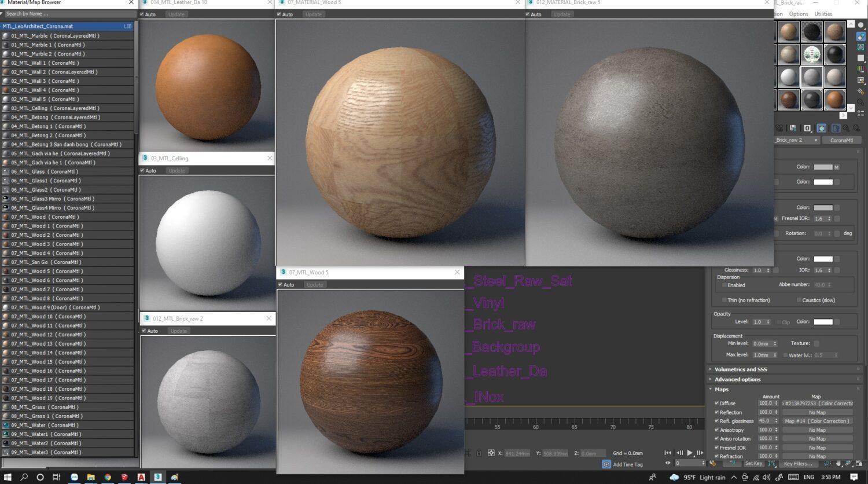
Task: Open File Explorer from taskbar
Action: tap(91, 477)
